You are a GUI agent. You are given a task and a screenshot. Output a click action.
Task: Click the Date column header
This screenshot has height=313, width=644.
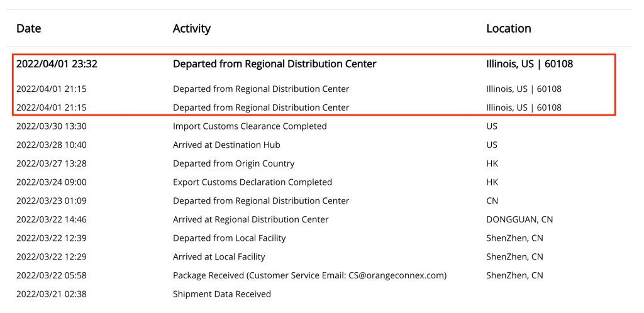point(28,28)
